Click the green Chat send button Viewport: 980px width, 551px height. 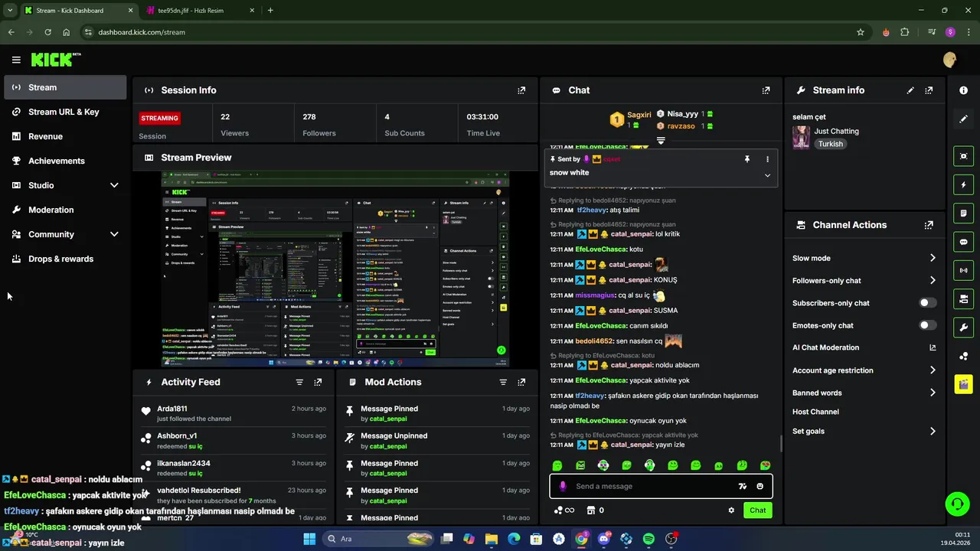click(x=757, y=510)
